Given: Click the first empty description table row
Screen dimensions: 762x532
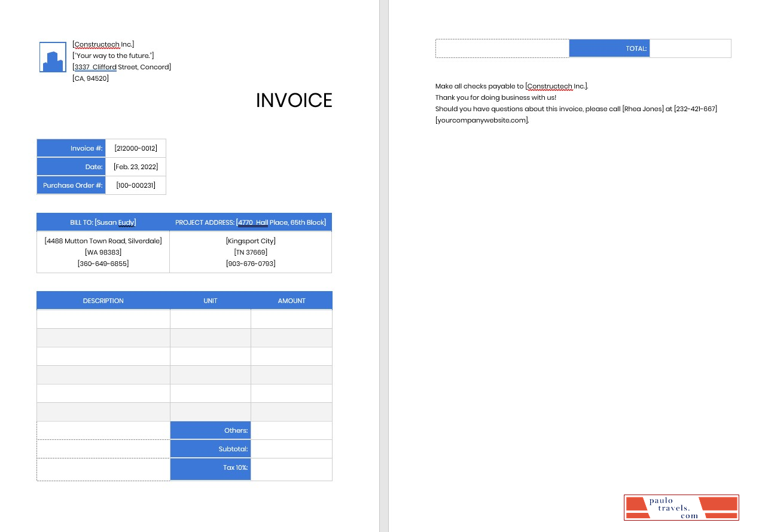Looking at the screenshot, I should coord(103,319).
